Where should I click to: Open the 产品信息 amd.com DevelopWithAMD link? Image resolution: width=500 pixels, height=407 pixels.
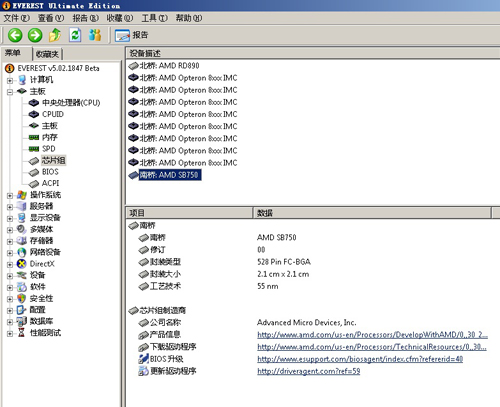coord(372,335)
